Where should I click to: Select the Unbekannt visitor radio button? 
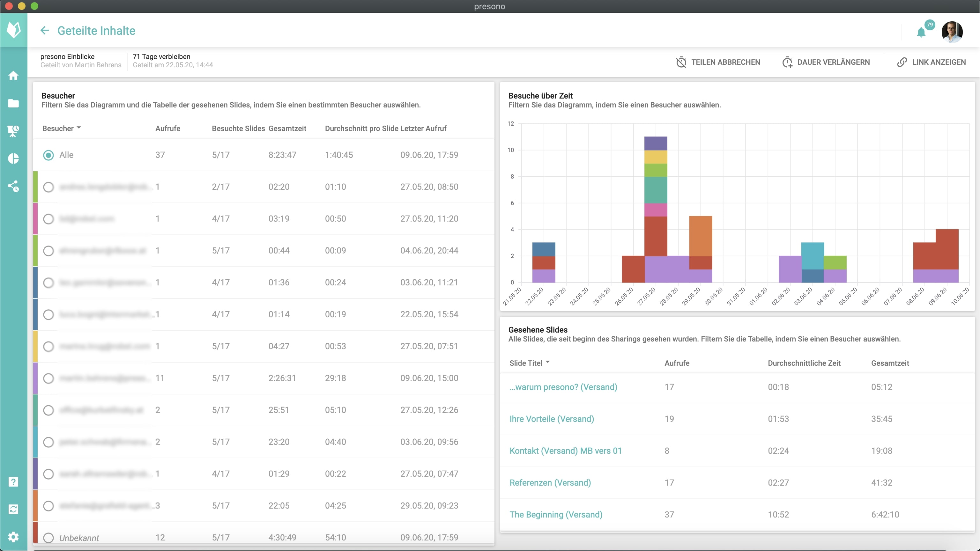[48, 537]
